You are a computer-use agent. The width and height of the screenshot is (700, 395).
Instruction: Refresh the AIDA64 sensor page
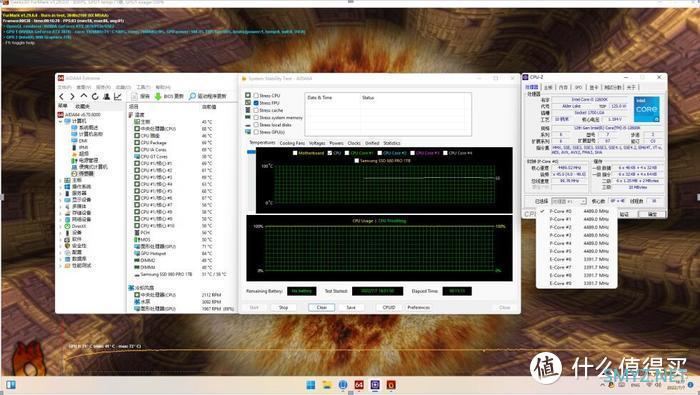[95, 96]
